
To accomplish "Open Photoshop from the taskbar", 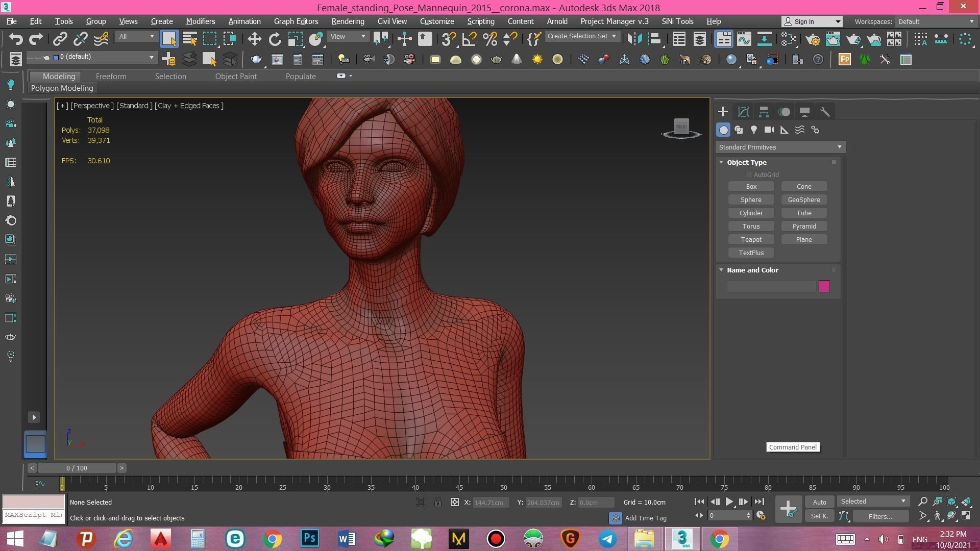I will [x=309, y=539].
